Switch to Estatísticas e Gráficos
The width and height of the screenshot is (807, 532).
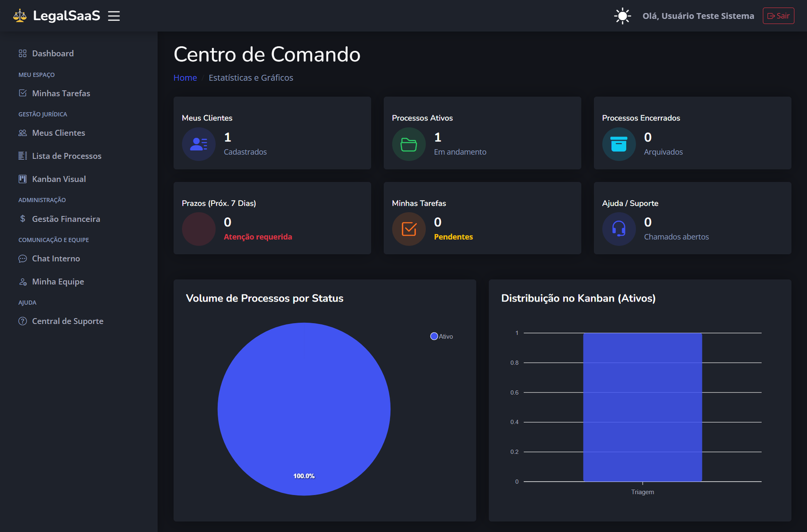[x=251, y=78]
